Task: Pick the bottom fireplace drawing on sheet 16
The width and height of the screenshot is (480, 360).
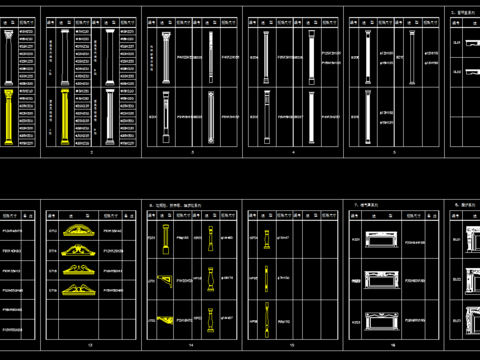Action: (x=382, y=321)
